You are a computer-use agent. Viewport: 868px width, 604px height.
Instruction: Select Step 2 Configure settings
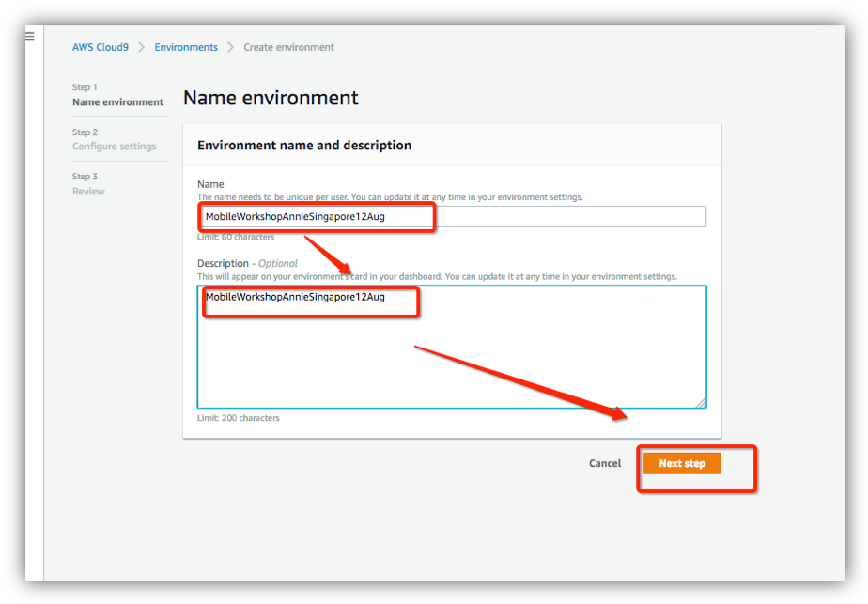pos(114,140)
